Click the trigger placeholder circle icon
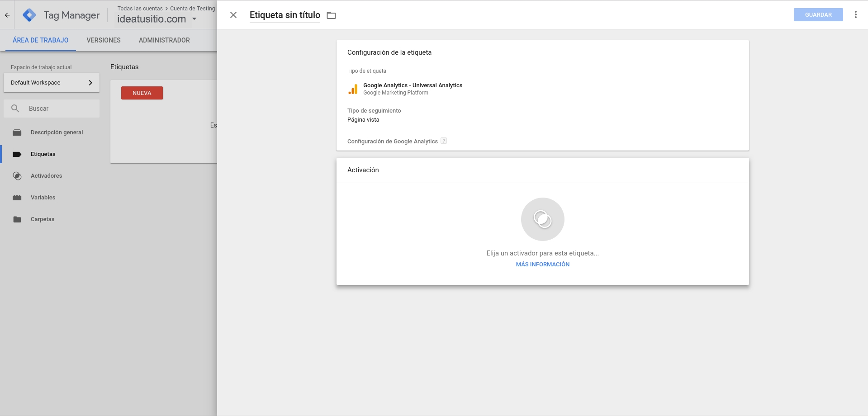The height and width of the screenshot is (416, 868). (x=542, y=219)
